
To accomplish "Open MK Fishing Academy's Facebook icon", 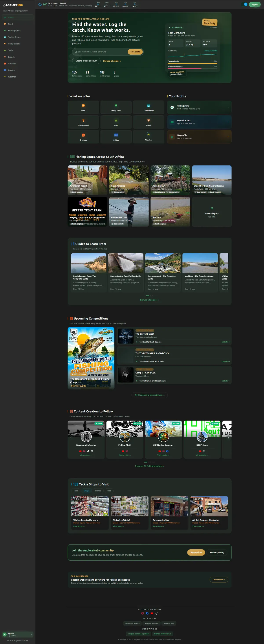I will (x=167, y=451).
